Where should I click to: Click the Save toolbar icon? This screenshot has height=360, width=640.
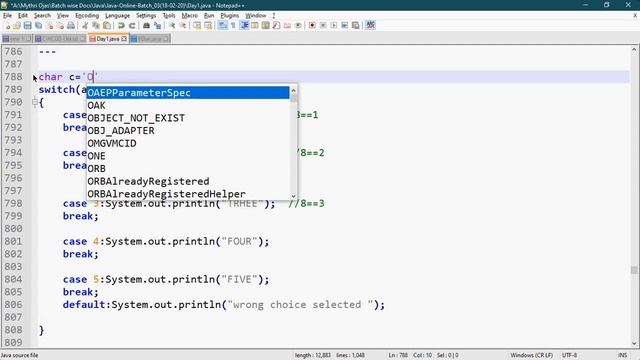coord(27,25)
